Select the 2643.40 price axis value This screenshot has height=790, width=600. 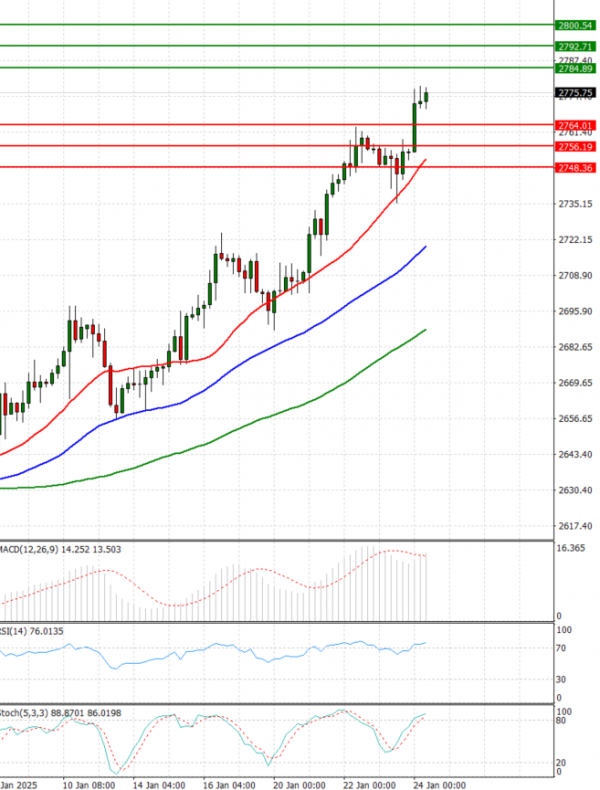(x=575, y=454)
